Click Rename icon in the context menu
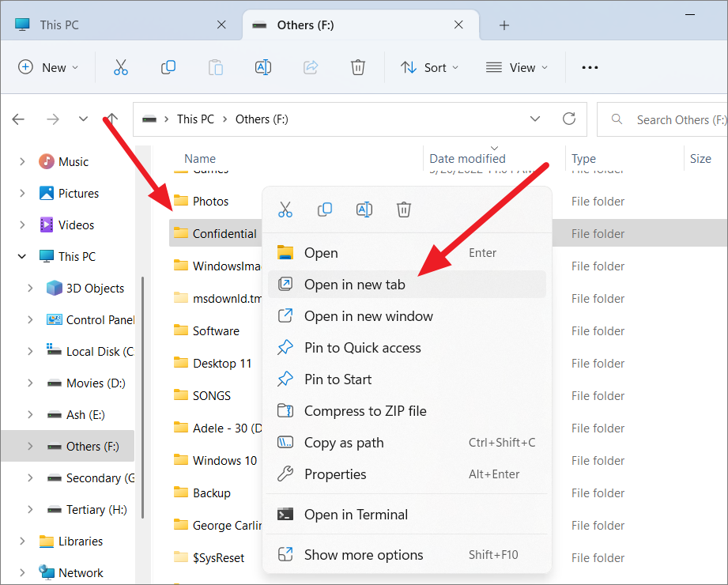Viewport: 728px width, 585px height. coord(364,209)
